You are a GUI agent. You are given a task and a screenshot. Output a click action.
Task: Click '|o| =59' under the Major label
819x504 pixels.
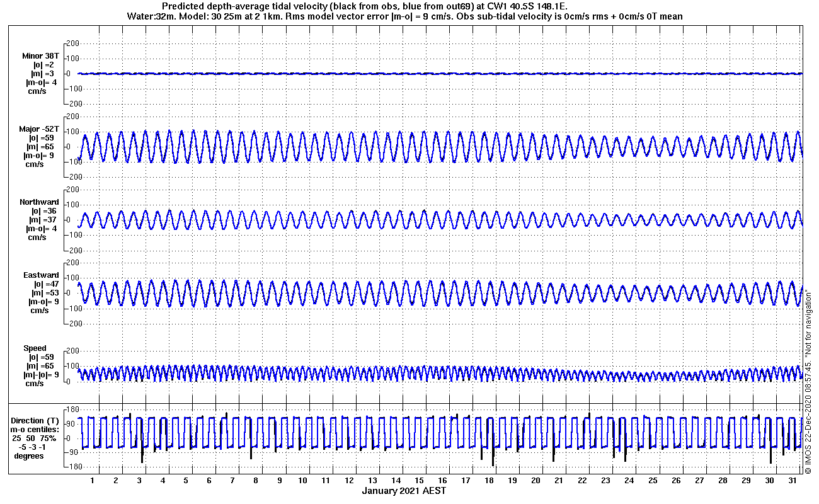(43, 138)
